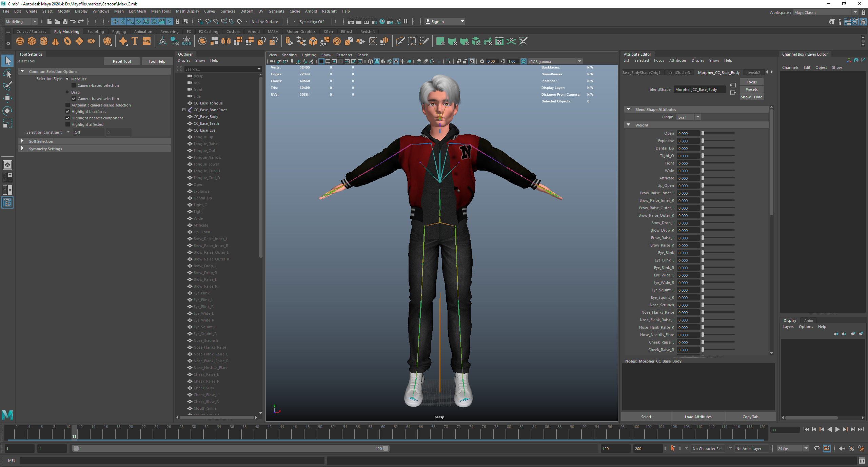This screenshot has height=467, width=868.
Task: Select the Lasso tool in toolbox
Action: pos(7,74)
